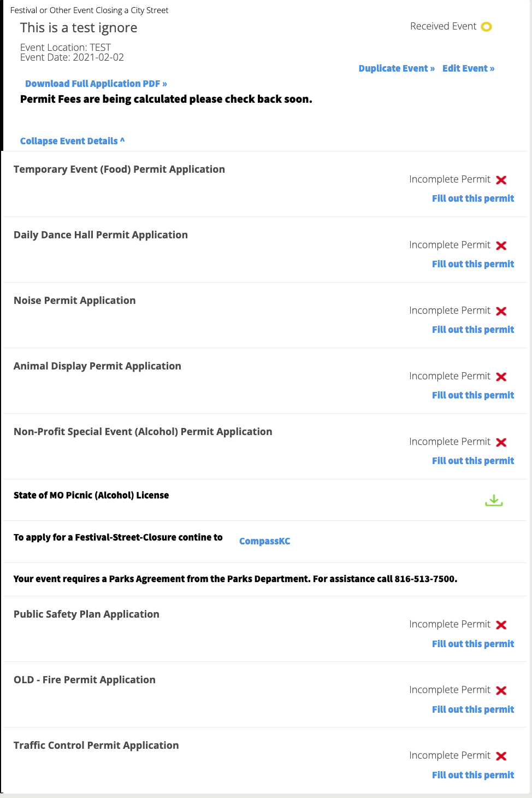Click red X beside Daily Dance Hall permit
The width and height of the screenshot is (532, 798).
[501, 245]
